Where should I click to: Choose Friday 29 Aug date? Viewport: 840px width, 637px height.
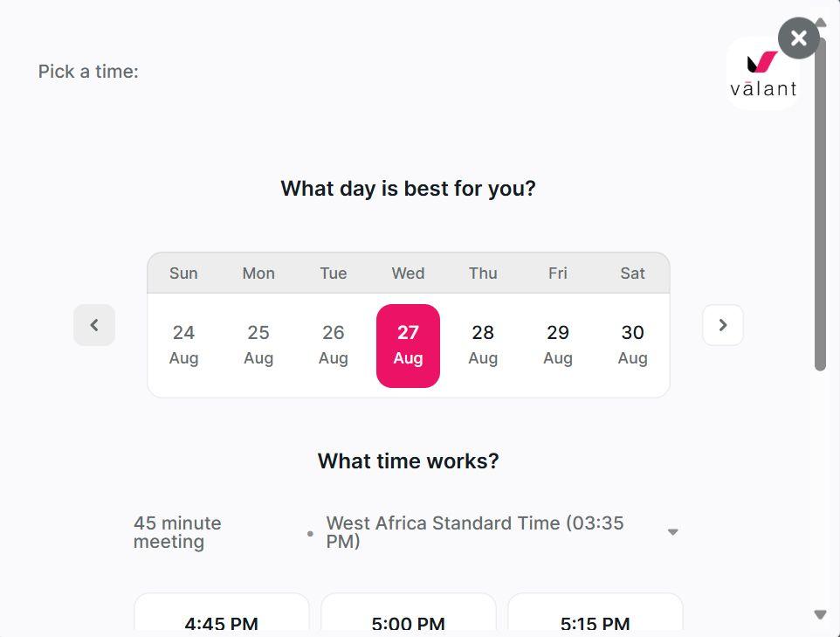[558, 345]
